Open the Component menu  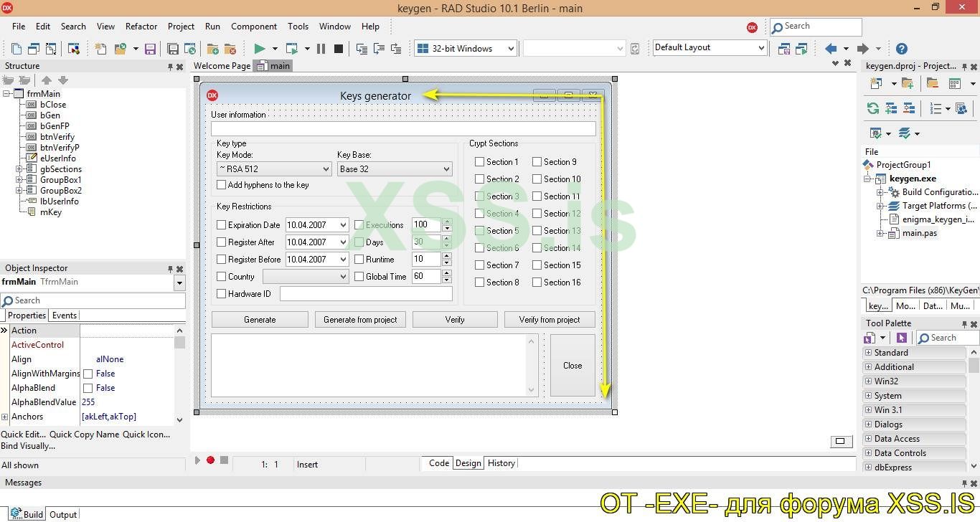pyautogui.click(x=254, y=27)
